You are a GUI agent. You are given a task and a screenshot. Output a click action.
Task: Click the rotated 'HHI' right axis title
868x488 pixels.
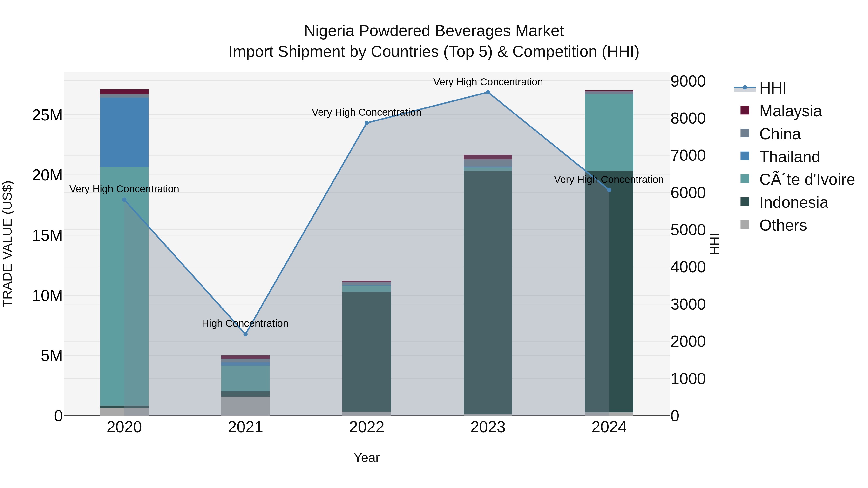[x=715, y=244]
